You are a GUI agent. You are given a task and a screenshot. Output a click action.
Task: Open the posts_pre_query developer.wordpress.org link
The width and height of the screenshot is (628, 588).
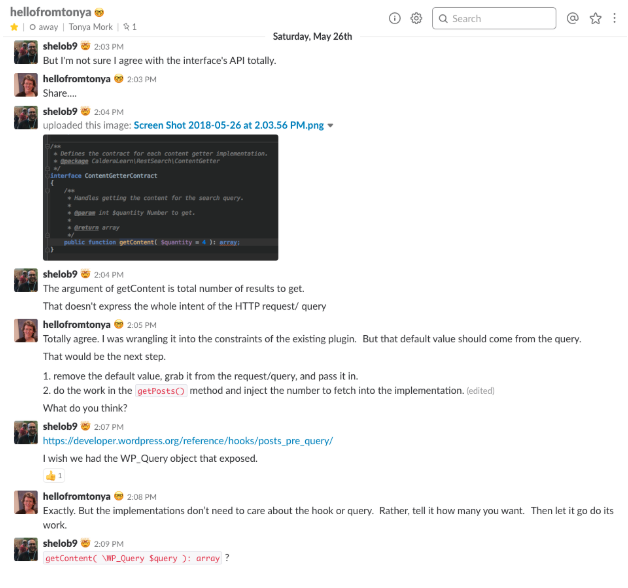tap(187, 441)
